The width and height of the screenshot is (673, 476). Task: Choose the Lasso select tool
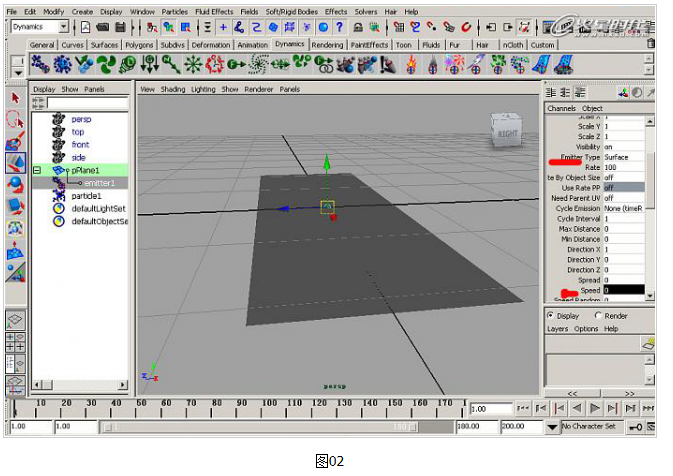click(15, 120)
